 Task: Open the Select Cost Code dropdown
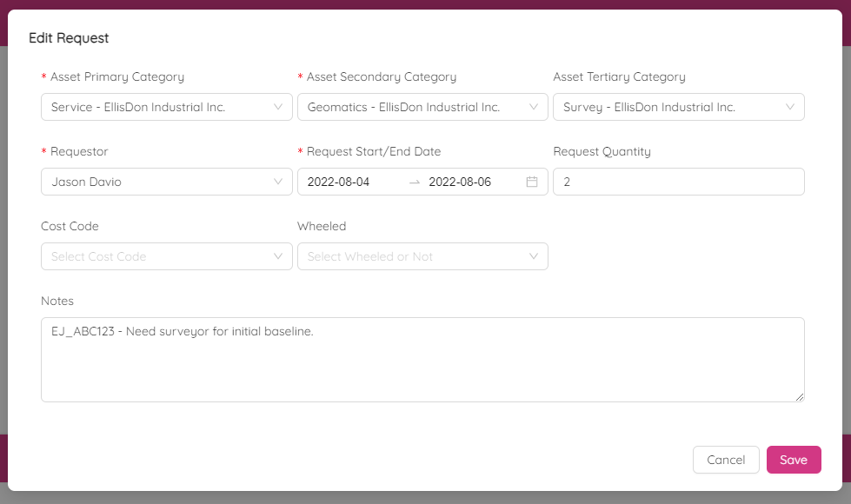[x=156, y=256]
